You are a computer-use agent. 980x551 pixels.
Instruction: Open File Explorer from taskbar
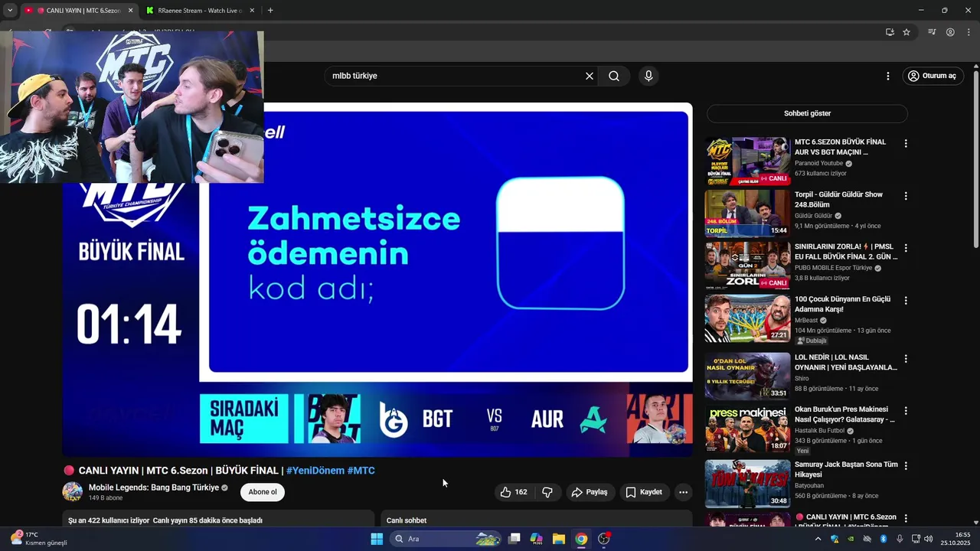point(559,539)
